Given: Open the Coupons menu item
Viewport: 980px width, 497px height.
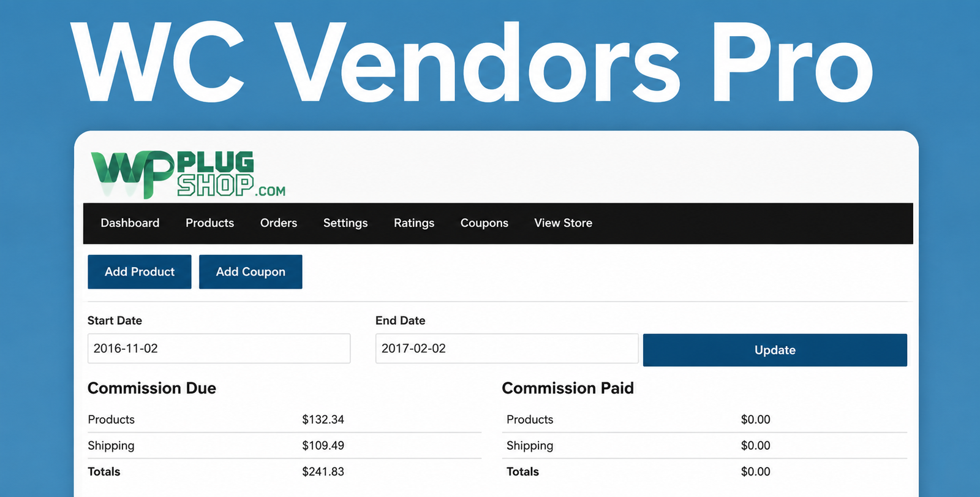Looking at the screenshot, I should point(484,223).
